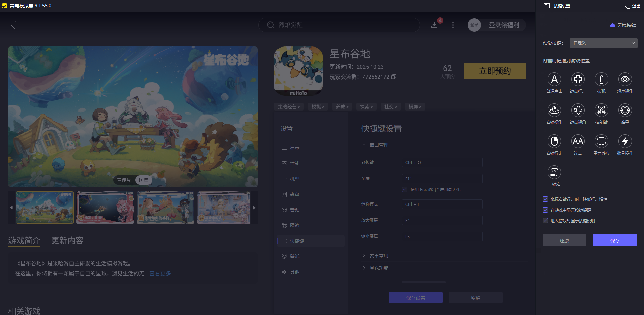This screenshot has width=644, height=315.
Task: Select the 普通点击 (normal tap) key tool
Action: [554, 79]
